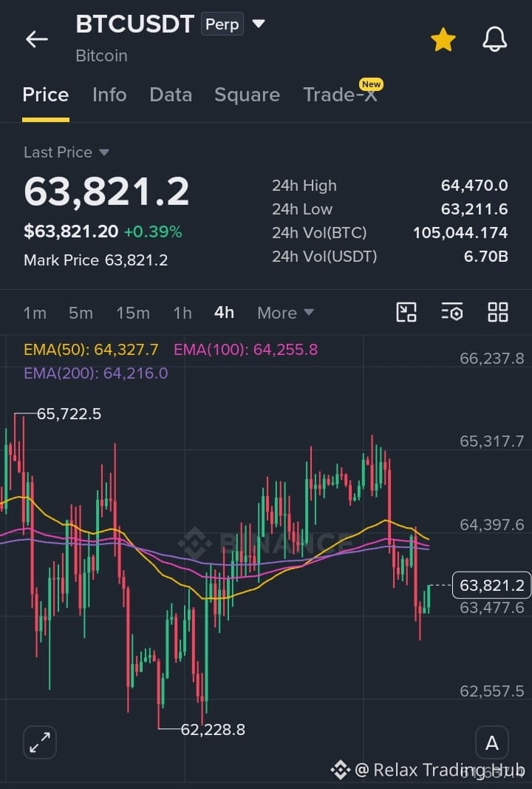Tap the current price tag 63,821.2 on axis
This screenshot has width=532, height=789.
[x=492, y=585]
